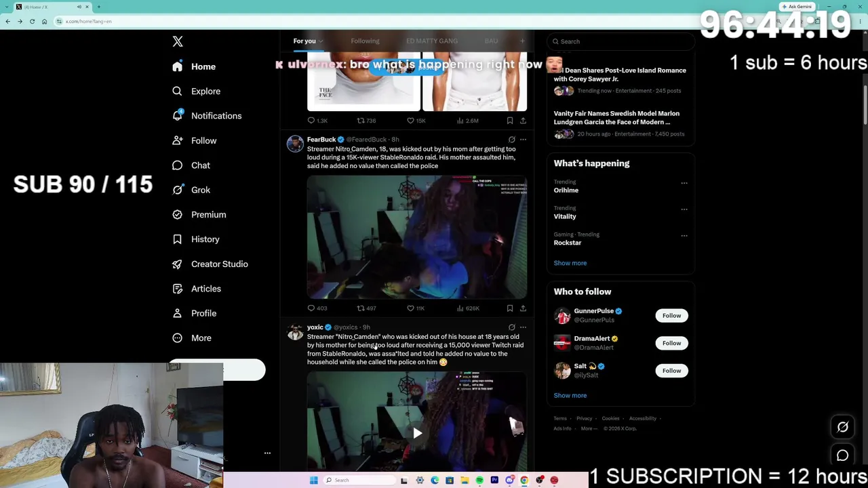Open FearBuck's video thumbnail
This screenshot has width=868, height=488.
click(417, 237)
